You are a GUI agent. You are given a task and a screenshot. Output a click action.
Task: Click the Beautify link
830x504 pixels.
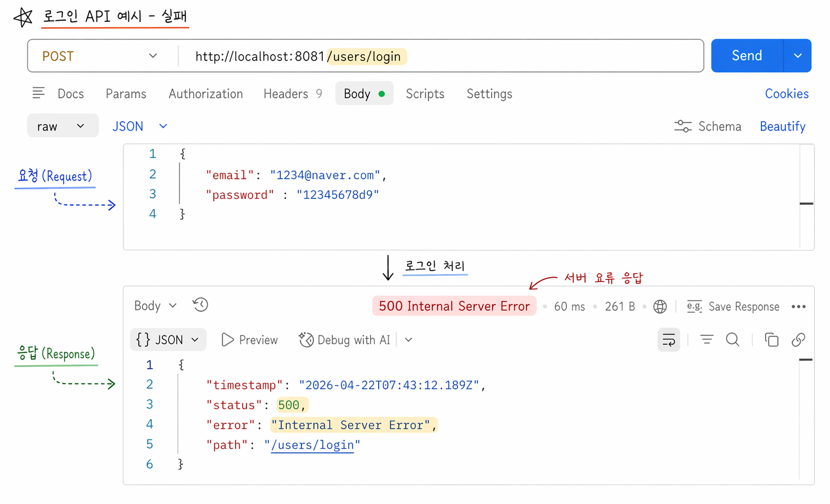pyautogui.click(x=783, y=126)
